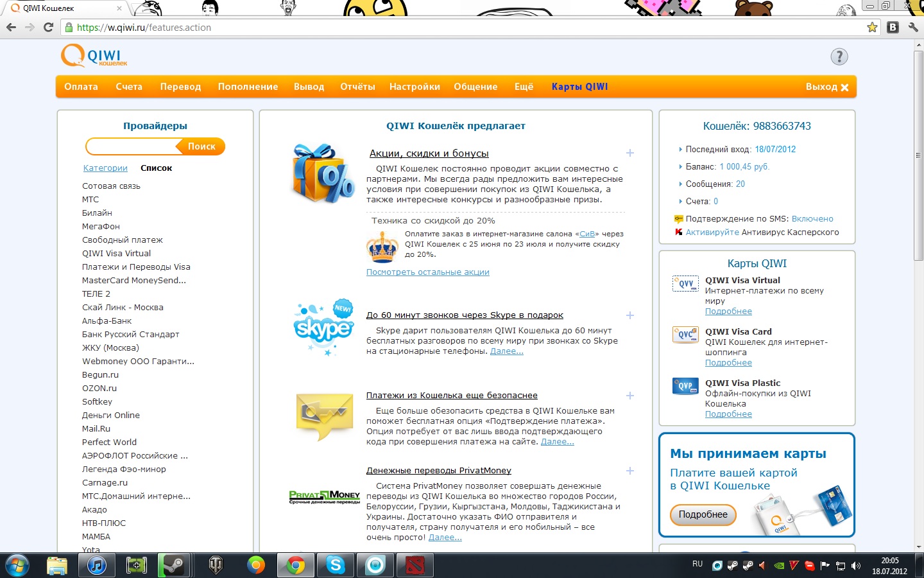
Task: Click Подробнее button in card banner
Action: [703, 514]
